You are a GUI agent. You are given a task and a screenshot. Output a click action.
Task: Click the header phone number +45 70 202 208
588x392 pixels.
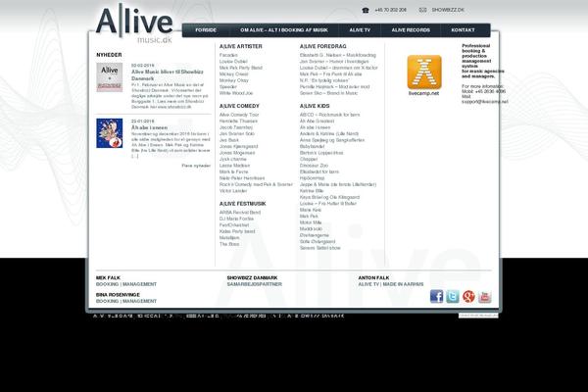point(390,10)
